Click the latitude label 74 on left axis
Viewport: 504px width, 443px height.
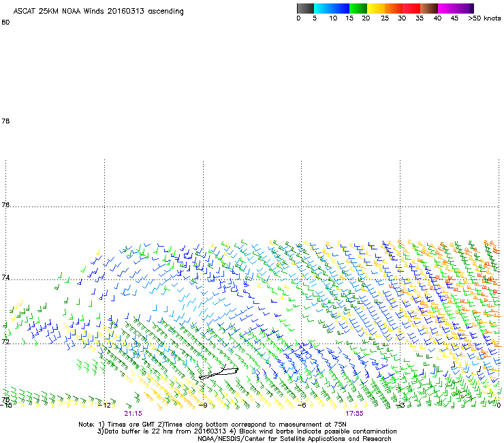(x=5, y=277)
